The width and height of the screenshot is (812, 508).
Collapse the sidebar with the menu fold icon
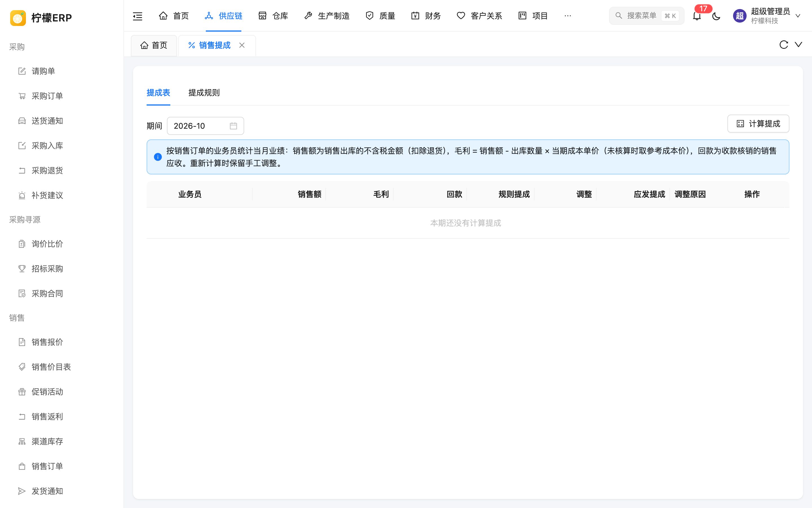(138, 16)
